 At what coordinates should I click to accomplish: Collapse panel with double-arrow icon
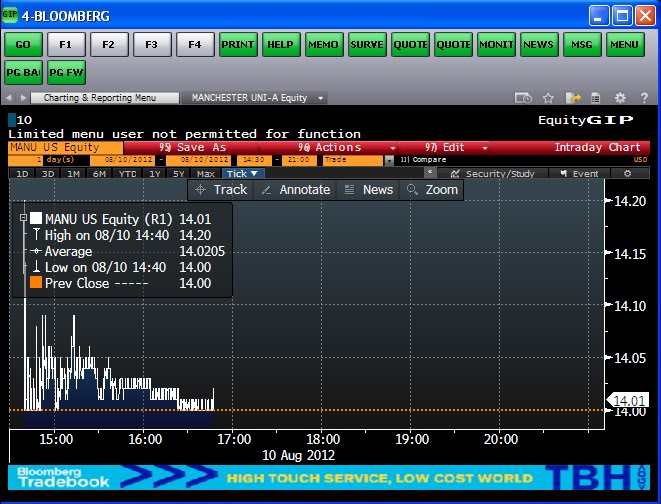[430, 172]
